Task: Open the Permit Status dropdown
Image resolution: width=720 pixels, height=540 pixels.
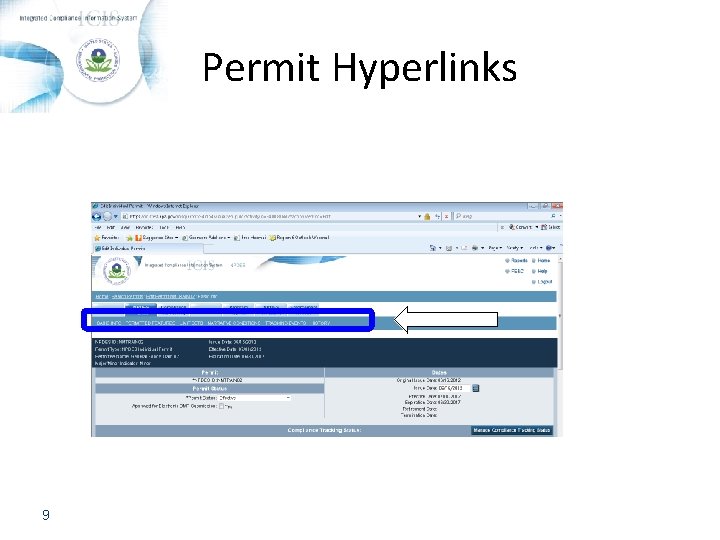Action: pos(254,398)
